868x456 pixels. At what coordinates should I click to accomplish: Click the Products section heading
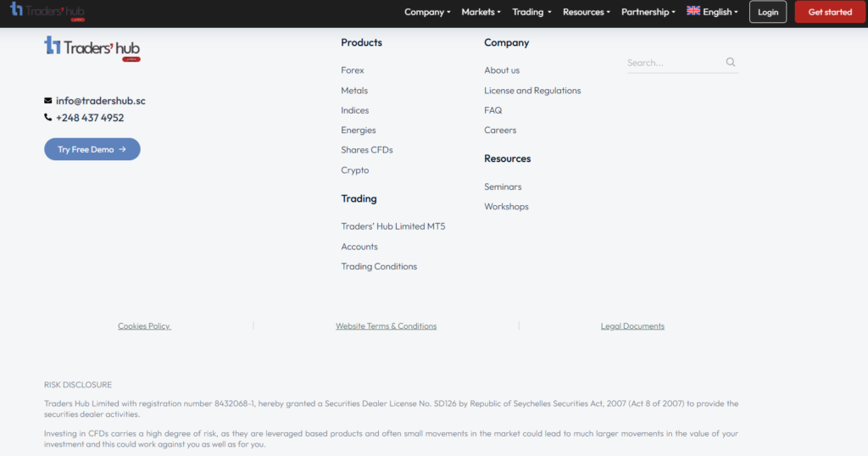pos(361,42)
